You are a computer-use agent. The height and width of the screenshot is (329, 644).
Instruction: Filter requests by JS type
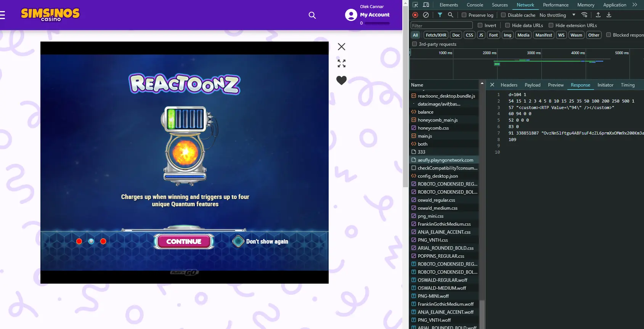coord(481,35)
